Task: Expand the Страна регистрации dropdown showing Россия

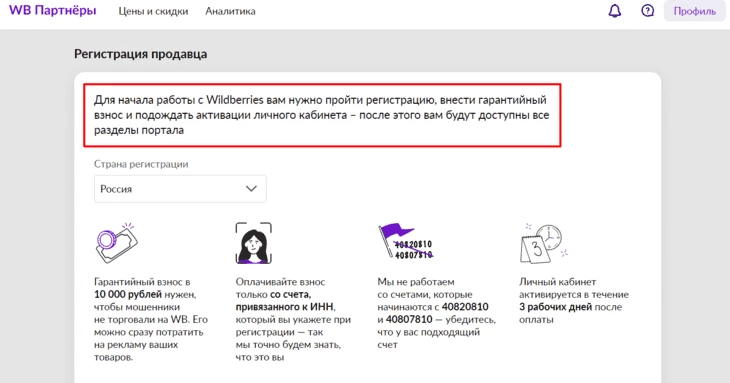Action: click(x=180, y=189)
